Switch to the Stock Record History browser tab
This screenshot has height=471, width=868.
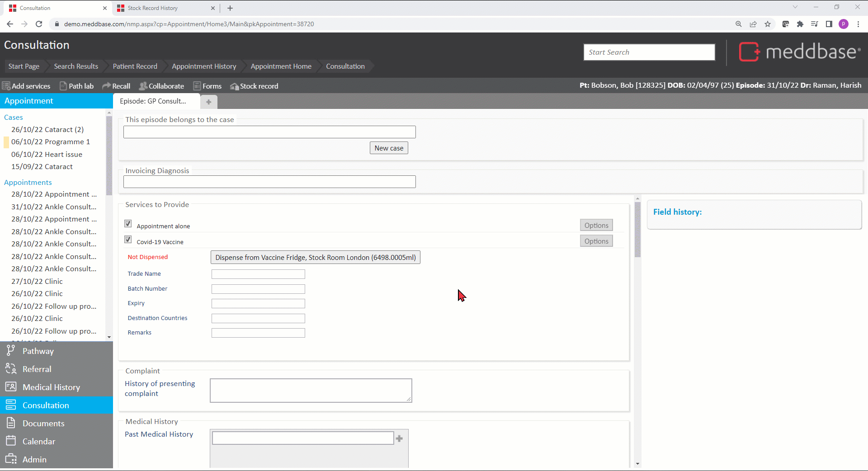[x=153, y=8]
